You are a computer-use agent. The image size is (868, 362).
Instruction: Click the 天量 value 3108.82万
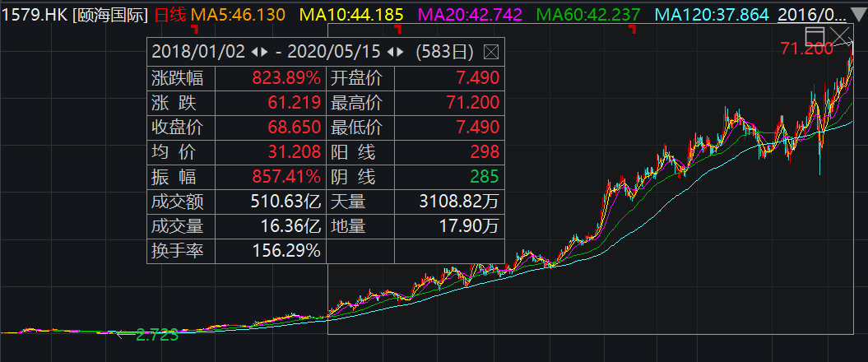[x=461, y=202]
